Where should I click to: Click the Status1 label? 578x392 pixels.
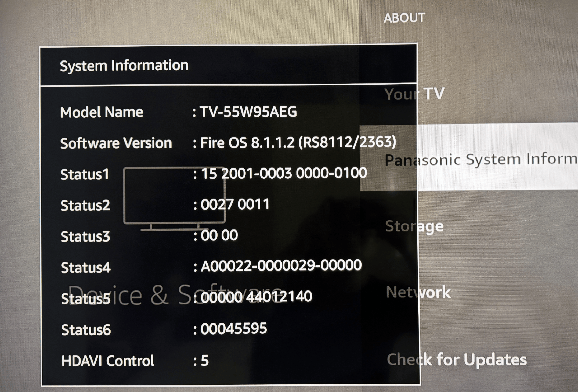tap(85, 174)
